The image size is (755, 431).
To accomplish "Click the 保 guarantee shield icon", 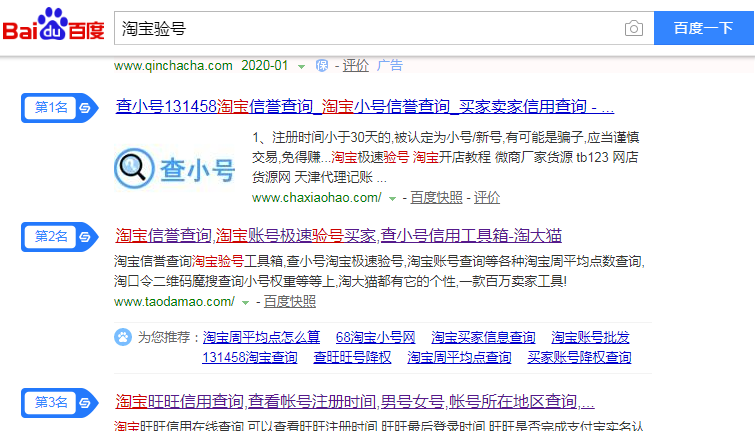I will (x=322, y=65).
